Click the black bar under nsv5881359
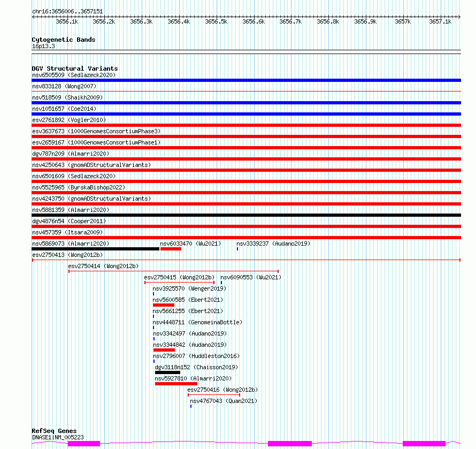The image size is (476, 449). tap(246, 215)
